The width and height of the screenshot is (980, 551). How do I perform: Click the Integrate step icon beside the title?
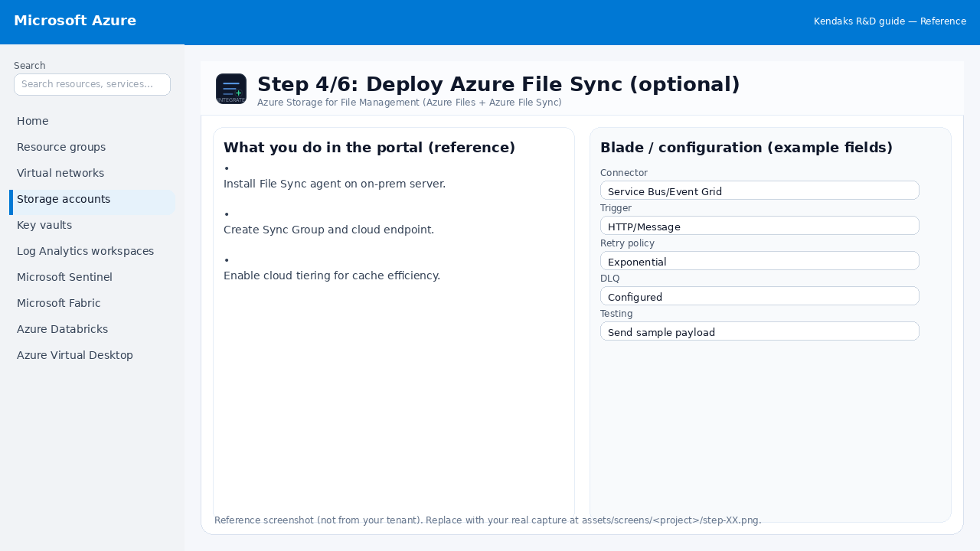click(x=231, y=89)
